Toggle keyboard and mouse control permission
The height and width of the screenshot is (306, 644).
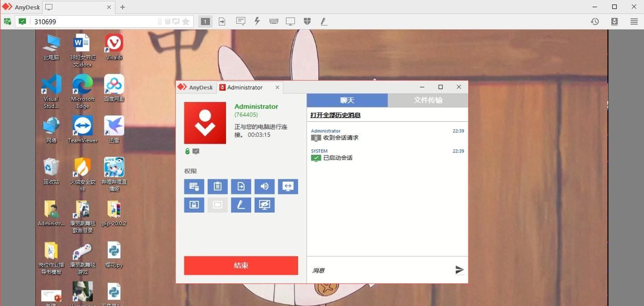194,187
